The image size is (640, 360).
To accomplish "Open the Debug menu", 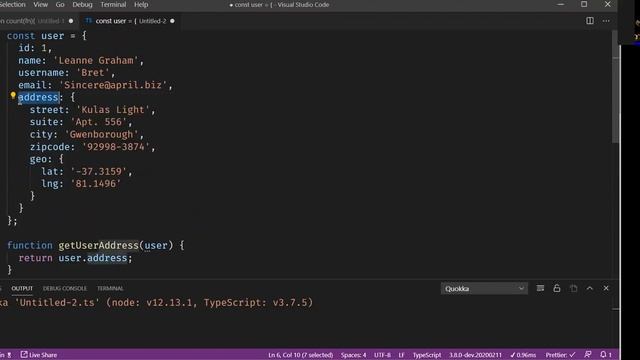I will coord(82,4).
